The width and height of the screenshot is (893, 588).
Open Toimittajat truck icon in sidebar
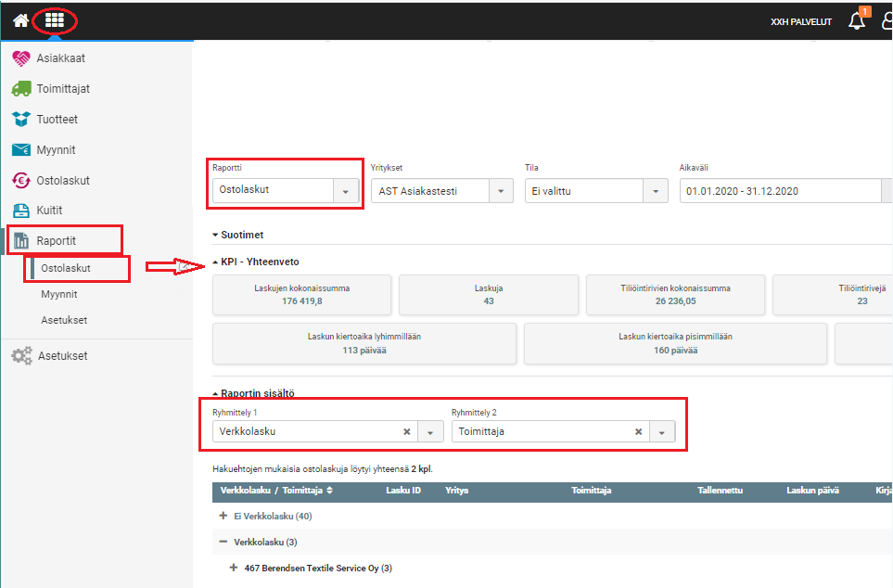(x=21, y=89)
